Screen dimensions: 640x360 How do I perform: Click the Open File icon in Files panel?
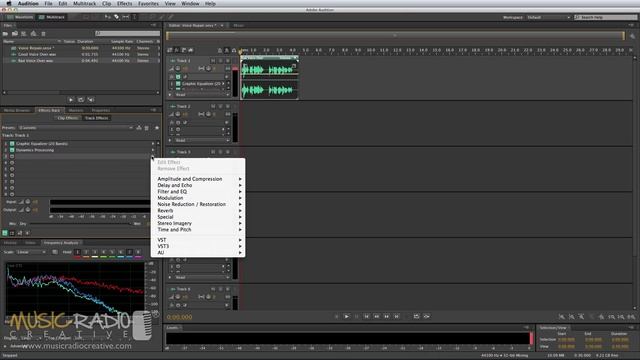6,33
